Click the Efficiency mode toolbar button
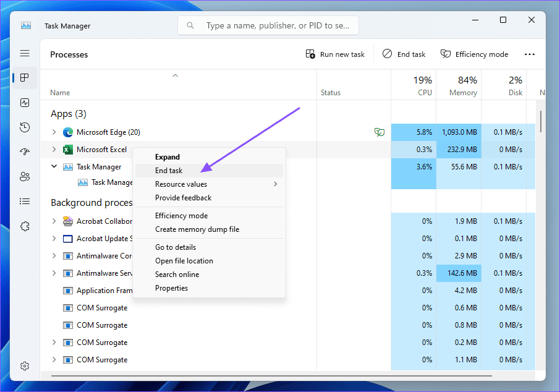Viewport: 560px width, 392px height. coord(474,54)
